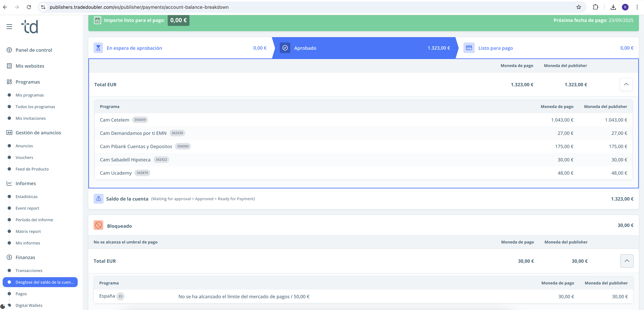644x310 pixels.
Task: Bookmark this page with the star icon
Action: point(578,7)
